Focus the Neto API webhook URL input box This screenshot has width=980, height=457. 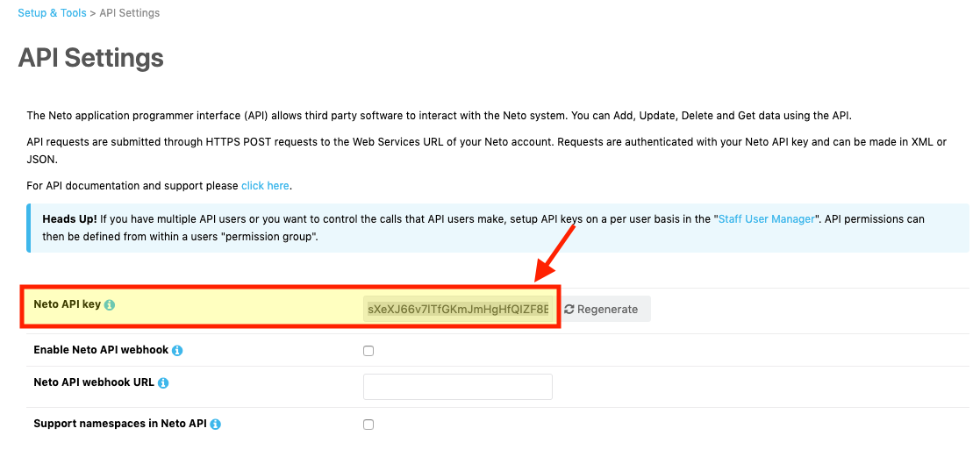pos(458,387)
